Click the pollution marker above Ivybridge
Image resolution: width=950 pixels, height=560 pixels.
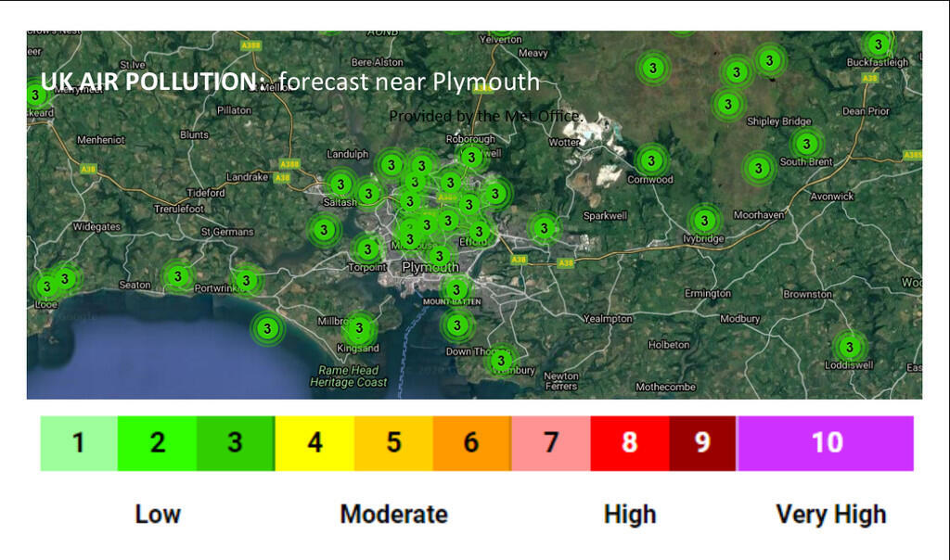click(x=705, y=221)
